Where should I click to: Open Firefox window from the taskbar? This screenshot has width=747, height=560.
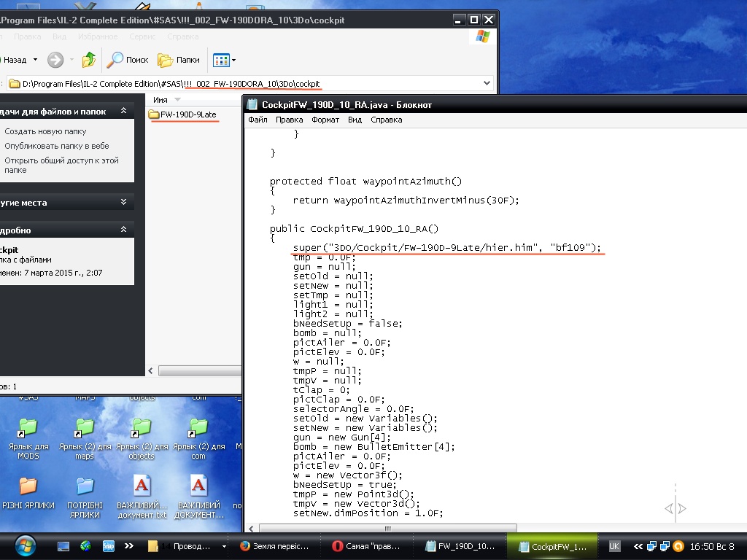(275, 546)
